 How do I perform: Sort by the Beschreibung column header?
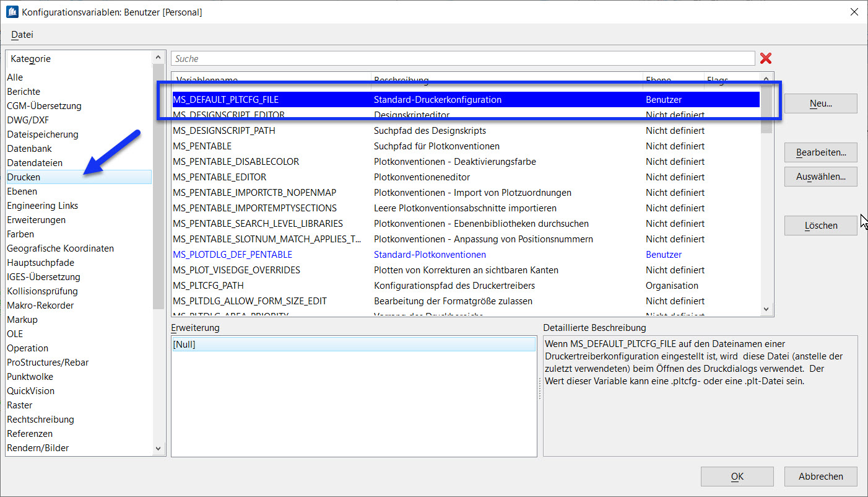506,80
